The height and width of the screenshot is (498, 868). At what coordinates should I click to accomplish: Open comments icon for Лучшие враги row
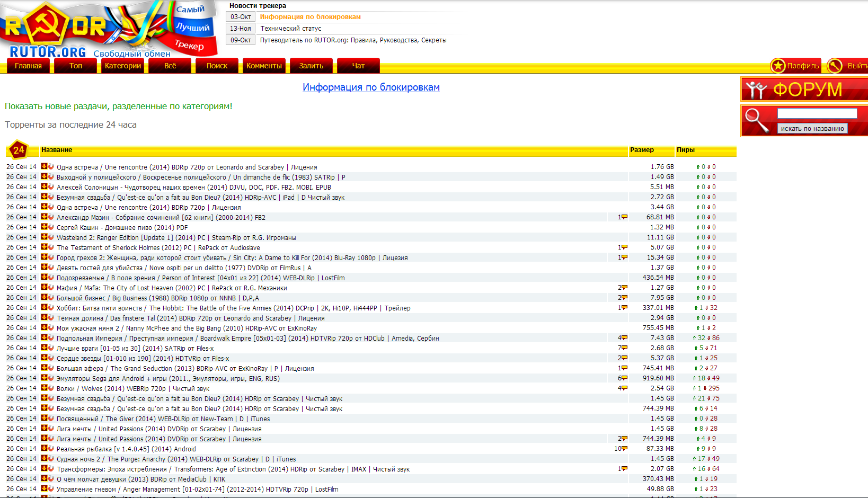(624, 348)
